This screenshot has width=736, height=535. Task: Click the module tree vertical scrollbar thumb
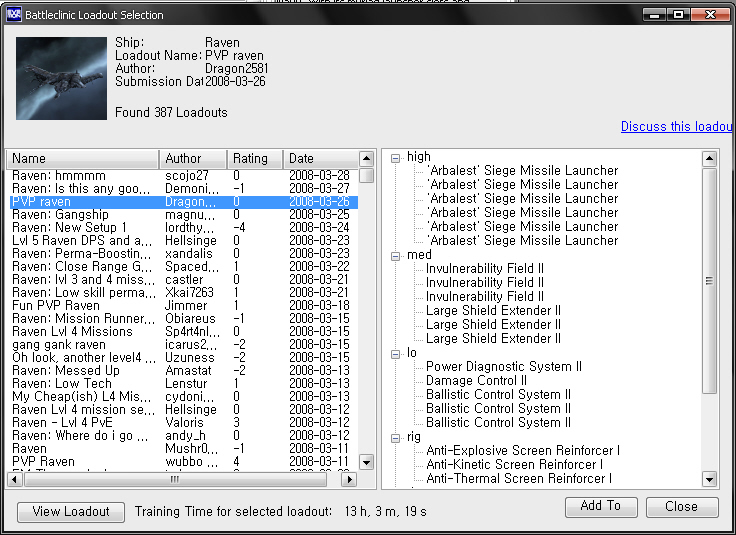point(709,281)
